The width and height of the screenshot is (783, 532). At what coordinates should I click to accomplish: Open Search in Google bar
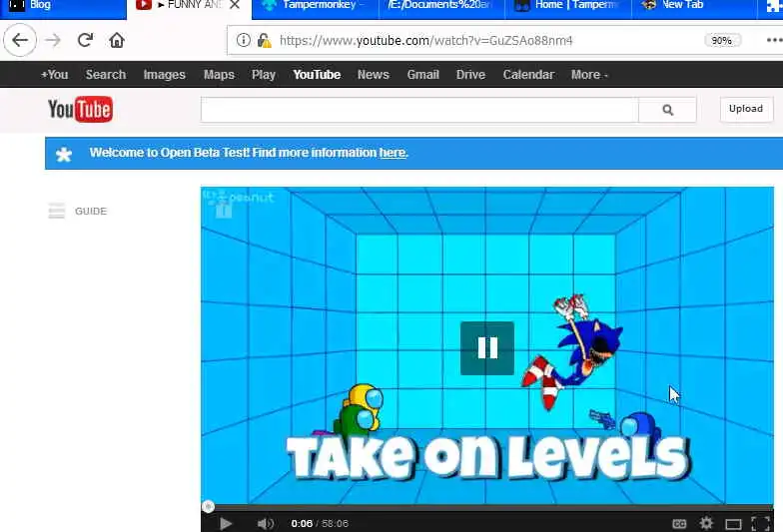tap(106, 75)
